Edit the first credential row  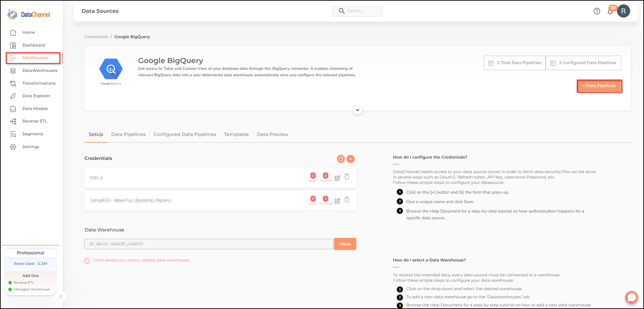click(x=337, y=178)
